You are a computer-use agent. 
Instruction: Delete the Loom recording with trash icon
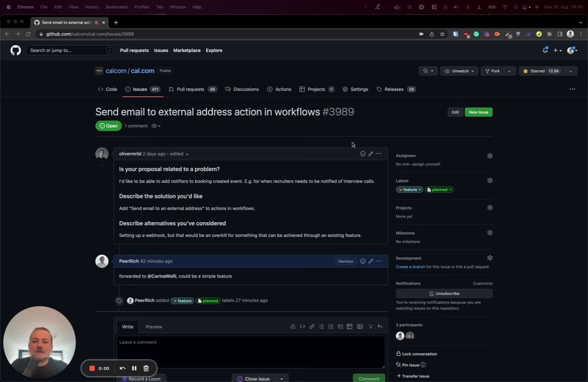tap(146, 368)
